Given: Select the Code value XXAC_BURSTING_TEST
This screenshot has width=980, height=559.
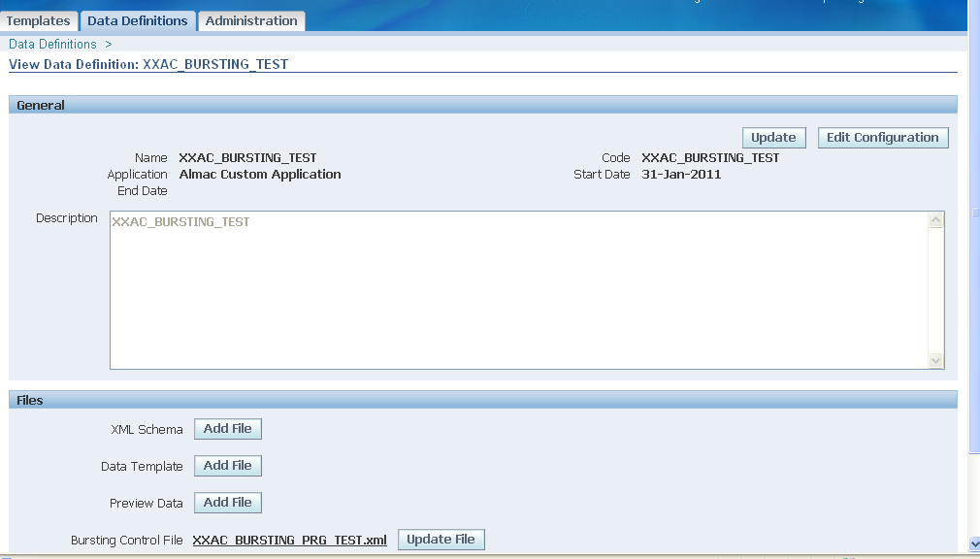Looking at the screenshot, I should coord(710,158).
